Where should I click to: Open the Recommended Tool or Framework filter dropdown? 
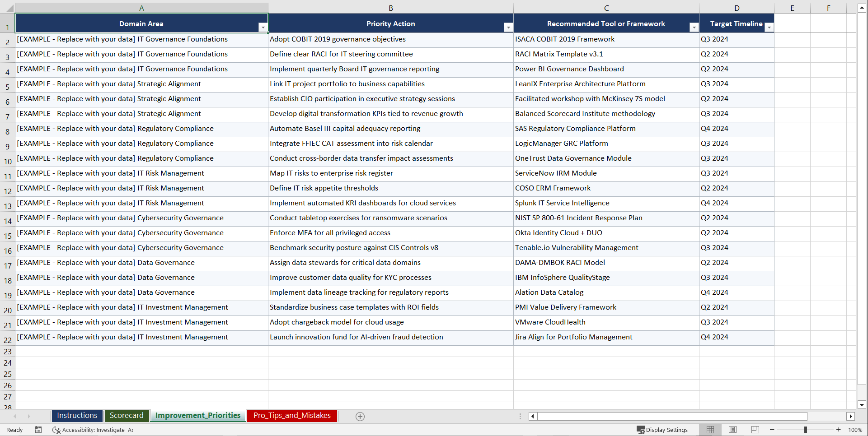(694, 27)
